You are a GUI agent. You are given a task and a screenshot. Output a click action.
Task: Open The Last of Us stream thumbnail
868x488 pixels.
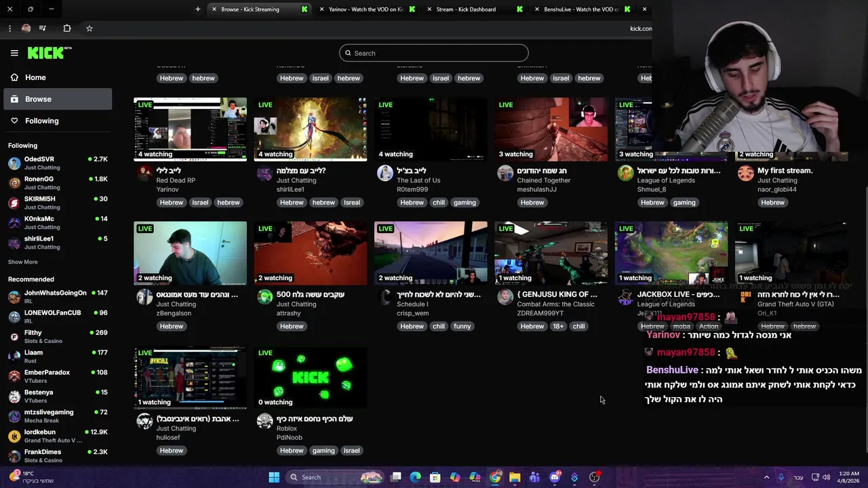(x=431, y=129)
